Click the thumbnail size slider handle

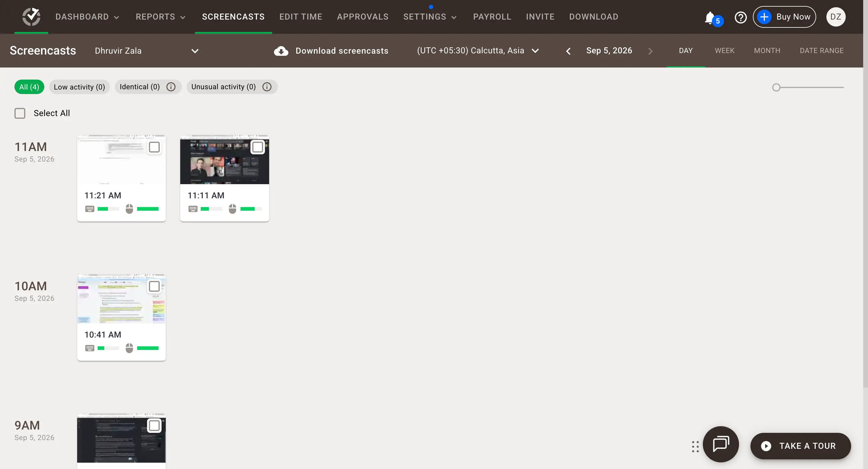point(776,88)
